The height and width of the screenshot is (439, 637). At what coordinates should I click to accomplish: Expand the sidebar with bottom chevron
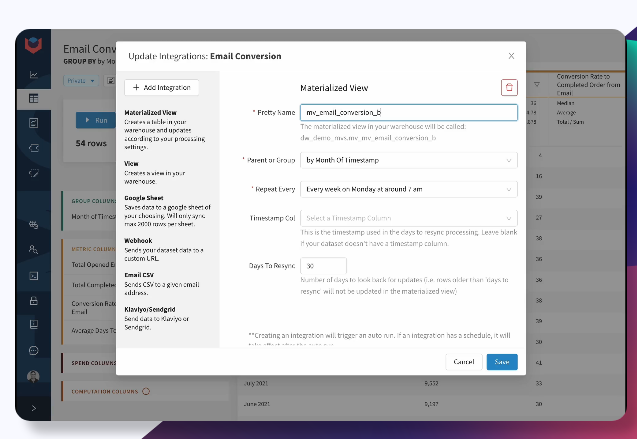[34, 408]
